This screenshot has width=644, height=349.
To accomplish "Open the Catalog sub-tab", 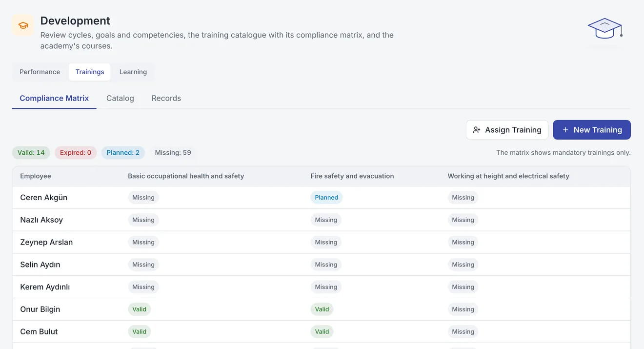I will click(120, 98).
